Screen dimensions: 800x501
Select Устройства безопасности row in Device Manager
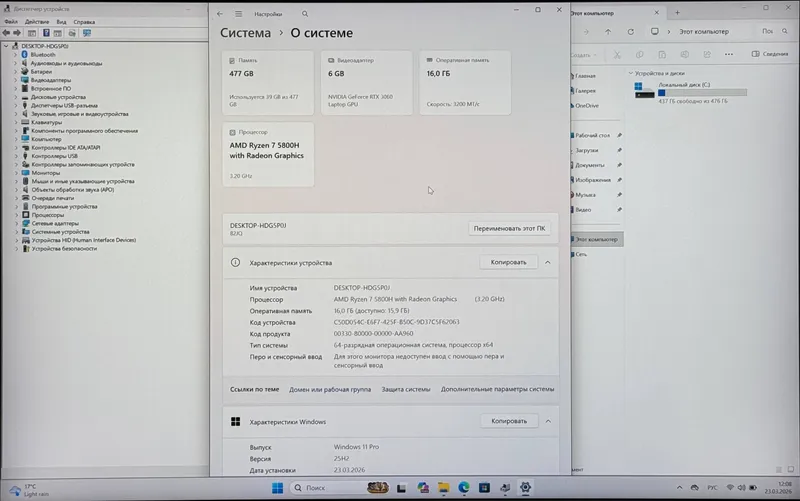pos(64,248)
